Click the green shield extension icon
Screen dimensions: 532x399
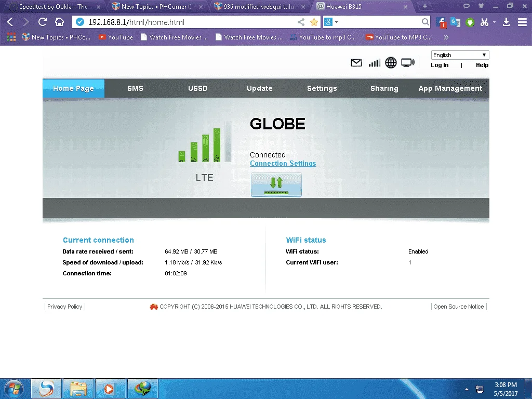pos(470,22)
